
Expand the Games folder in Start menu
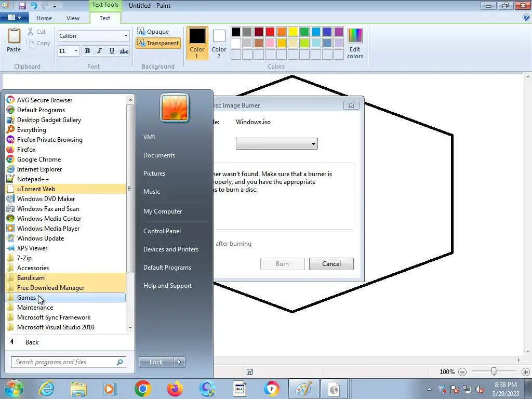point(66,298)
